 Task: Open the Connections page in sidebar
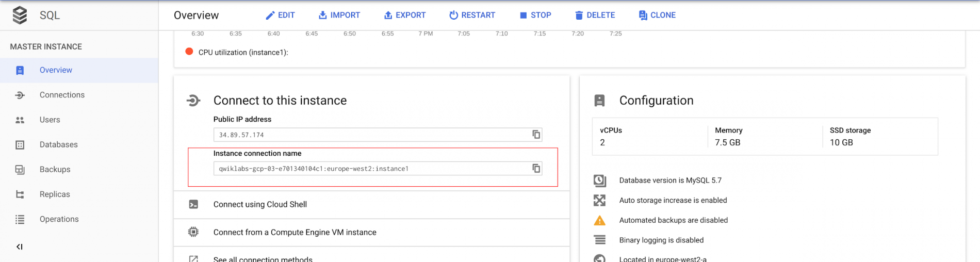click(79, 95)
